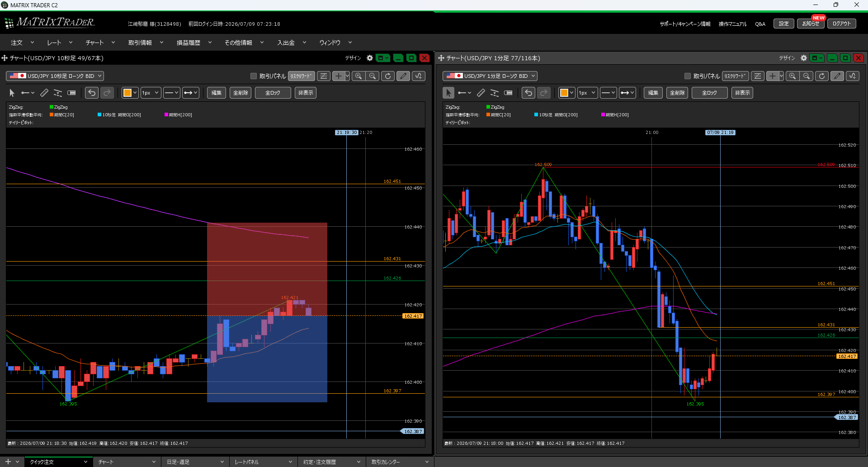
Task: Open the 注文 menu
Action: 22,43
